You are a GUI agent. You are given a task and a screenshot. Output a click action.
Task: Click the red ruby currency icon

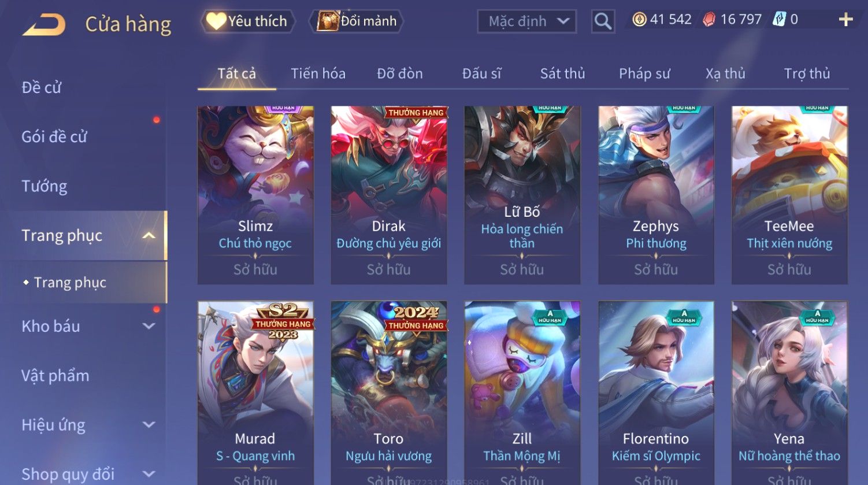click(709, 20)
